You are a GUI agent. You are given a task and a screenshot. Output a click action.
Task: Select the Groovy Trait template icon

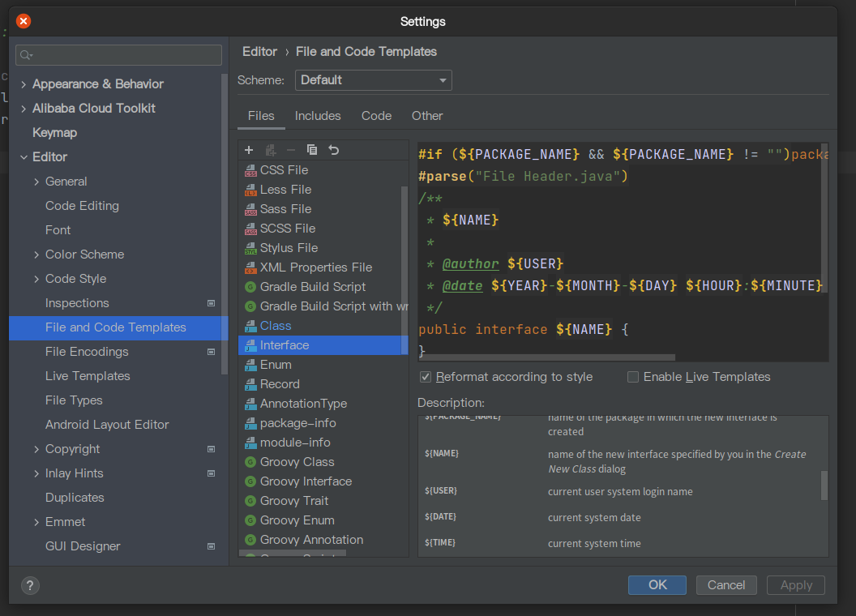click(250, 501)
